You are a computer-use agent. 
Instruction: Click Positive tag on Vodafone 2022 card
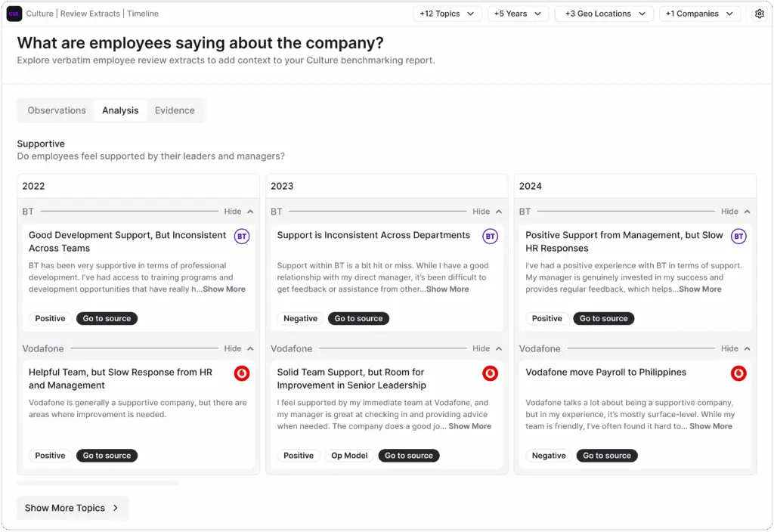point(51,456)
